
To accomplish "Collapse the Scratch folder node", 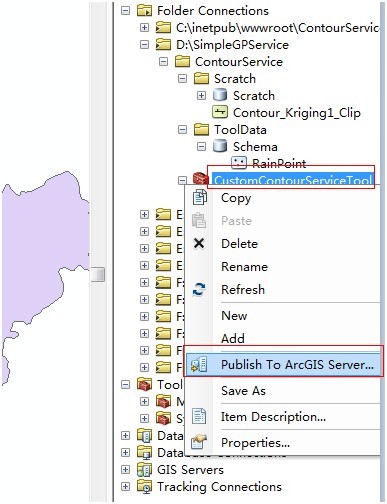I will click(182, 79).
